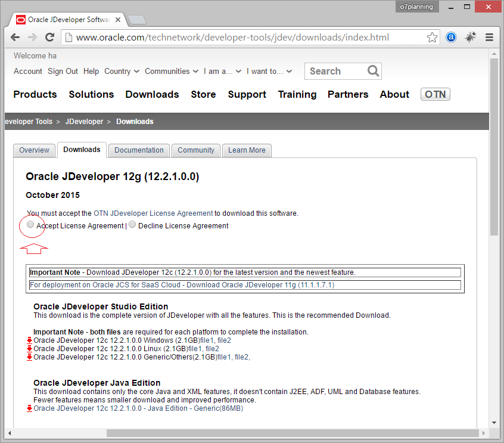This screenshot has width=504, height=443.
Task: Open Products in main navigation
Action: [35, 94]
